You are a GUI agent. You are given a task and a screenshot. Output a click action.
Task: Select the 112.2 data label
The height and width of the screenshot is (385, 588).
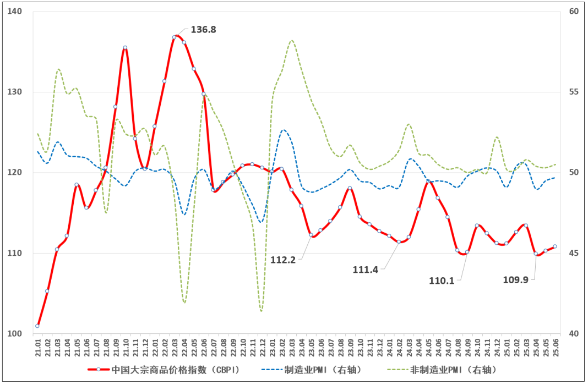coord(283,260)
